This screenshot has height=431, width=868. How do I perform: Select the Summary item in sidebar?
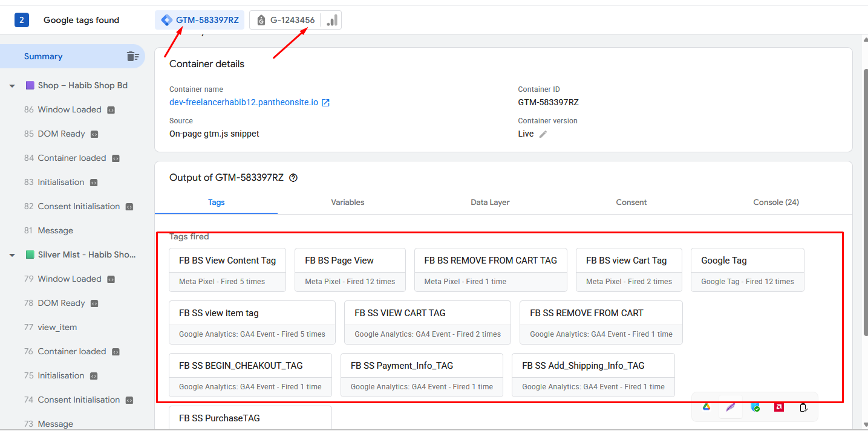point(72,56)
